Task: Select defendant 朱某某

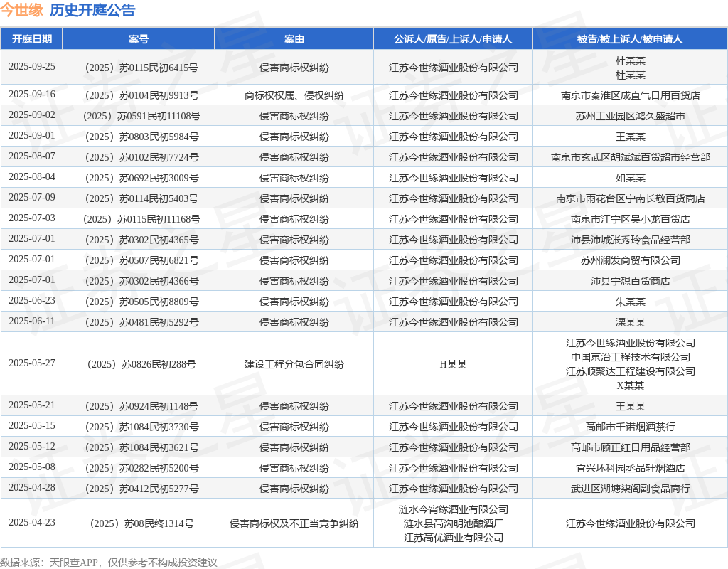Action: (630, 302)
